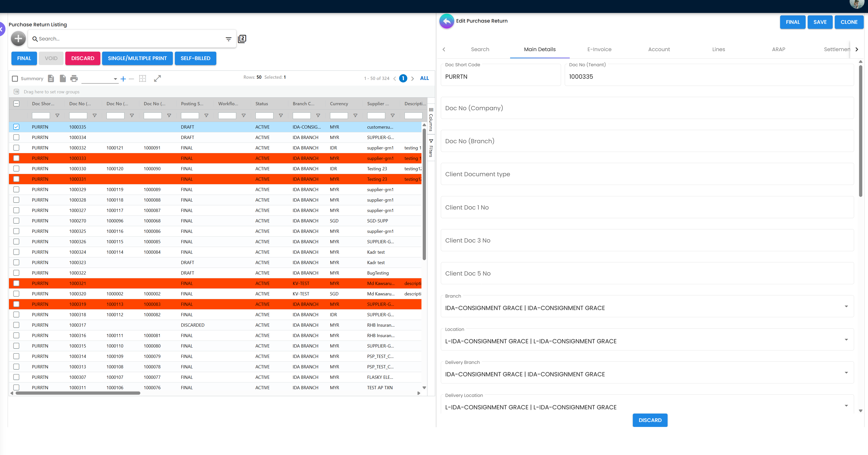Image resolution: width=868 pixels, height=455 pixels.
Task: Click ALL pagination link
Action: coord(424,78)
